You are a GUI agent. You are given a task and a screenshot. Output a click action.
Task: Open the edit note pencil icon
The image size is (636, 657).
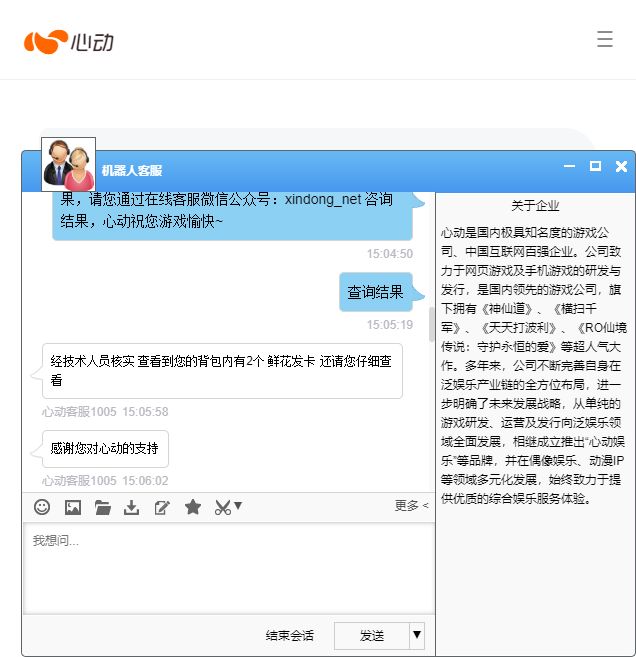[162, 507]
